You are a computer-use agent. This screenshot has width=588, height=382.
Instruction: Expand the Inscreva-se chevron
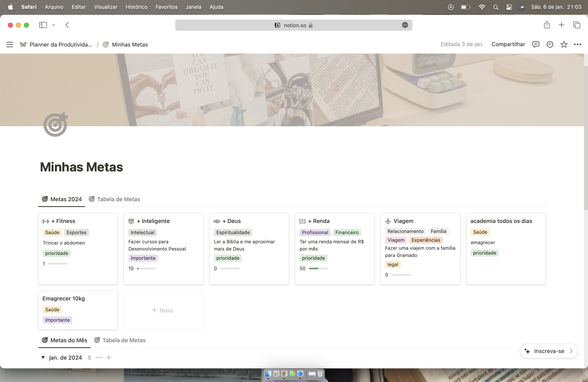tap(571, 351)
